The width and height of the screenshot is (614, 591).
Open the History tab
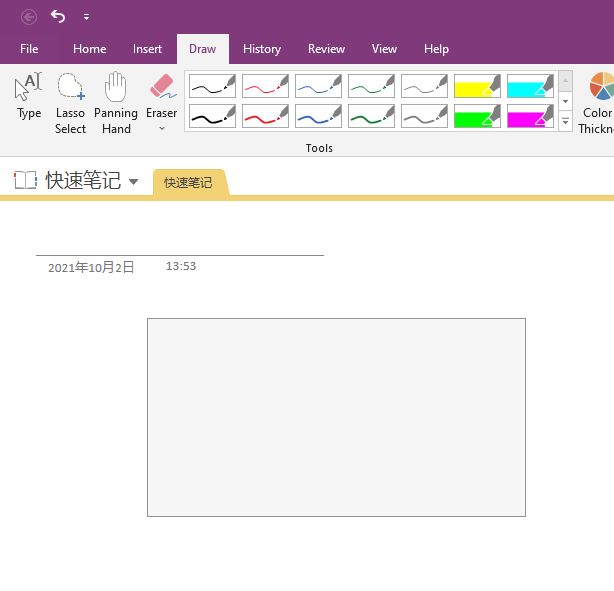tap(262, 49)
